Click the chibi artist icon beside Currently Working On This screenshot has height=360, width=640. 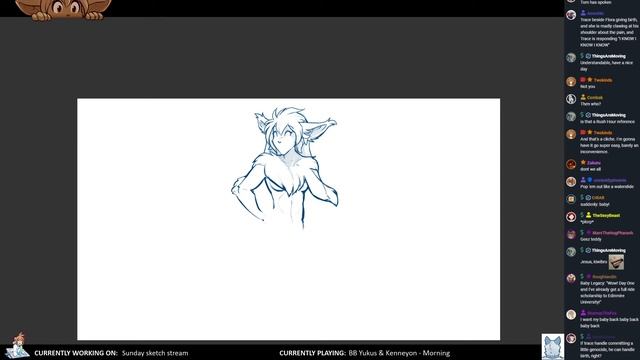[16, 345]
